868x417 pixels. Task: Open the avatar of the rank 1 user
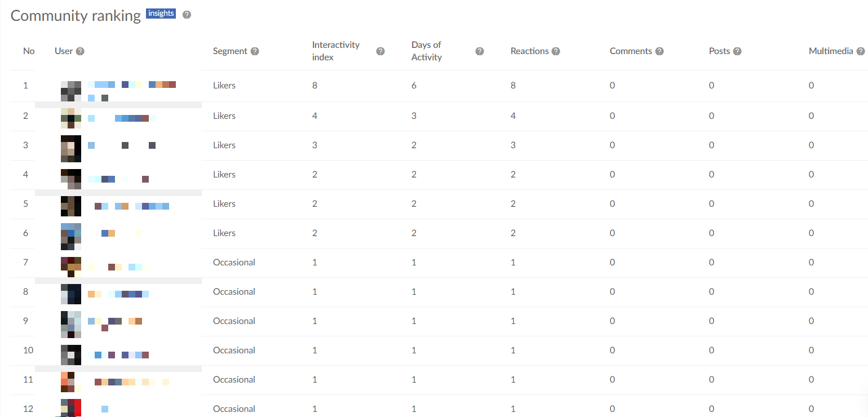coord(71,91)
